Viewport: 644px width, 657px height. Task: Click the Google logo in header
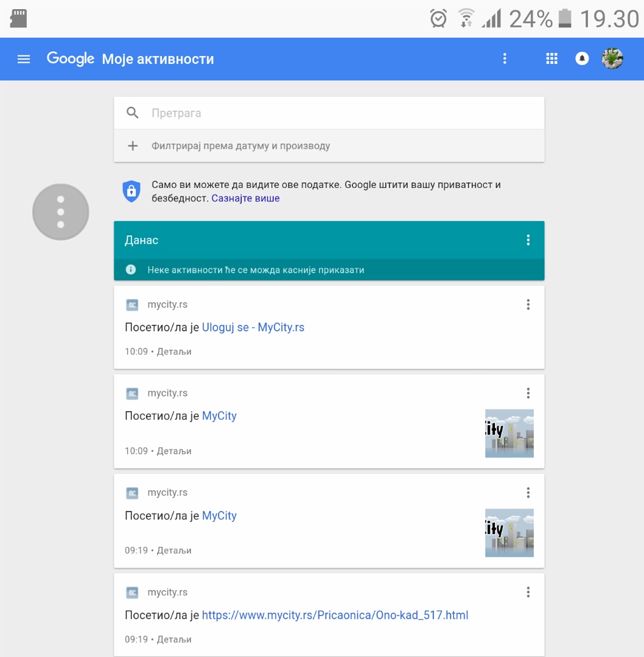tap(71, 58)
